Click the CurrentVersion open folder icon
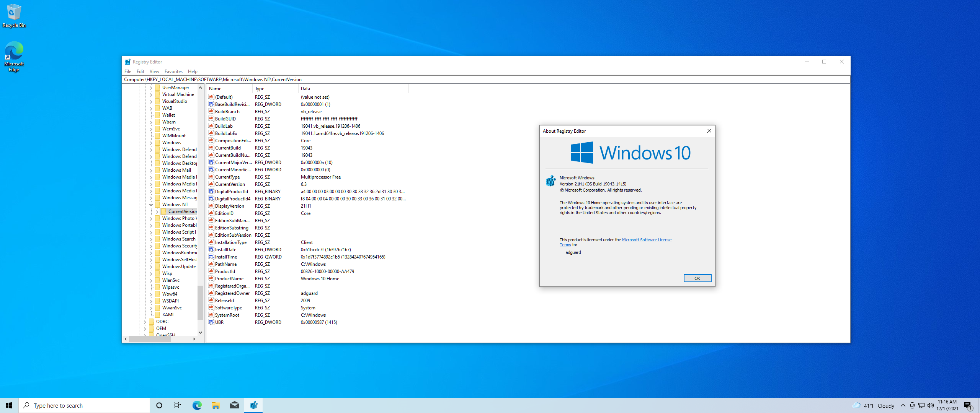Screen dimensions: 980x413 pyautogui.click(x=164, y=211)
